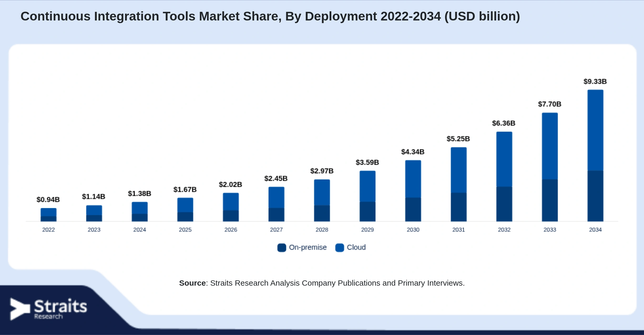The height and width of the screenshot is (335, 644).
Task: Click the $2.97B value label
Action: click(x=322, y=171)
